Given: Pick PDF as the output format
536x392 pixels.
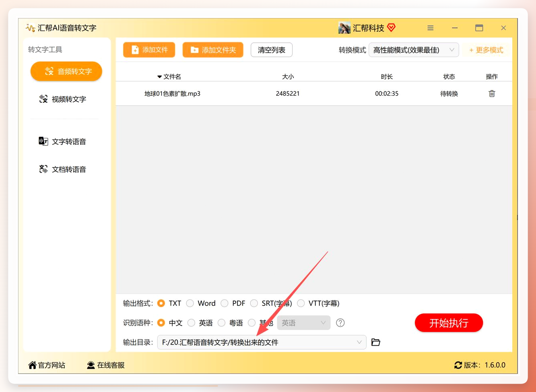Looking at the screenshot, I should (225, 303).
